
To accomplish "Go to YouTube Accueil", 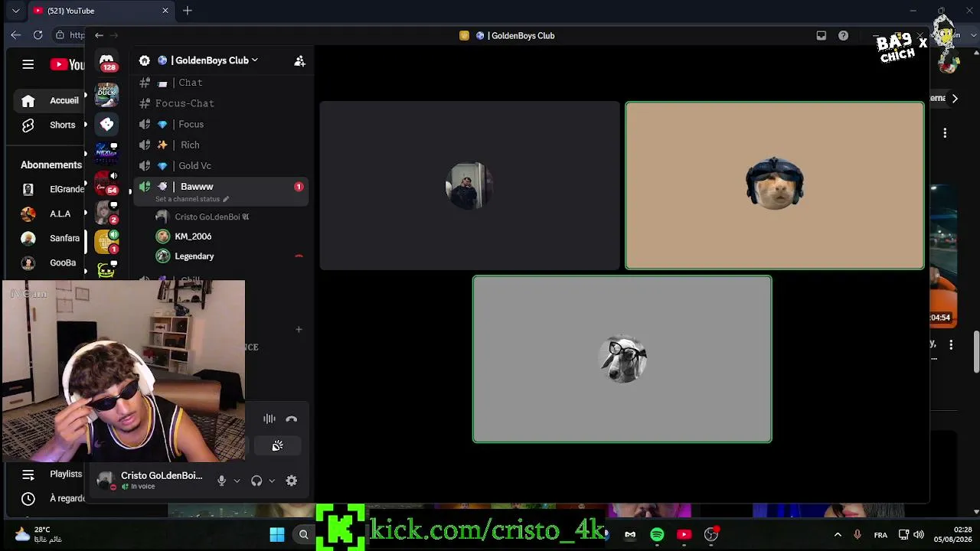I will [49, 100].
